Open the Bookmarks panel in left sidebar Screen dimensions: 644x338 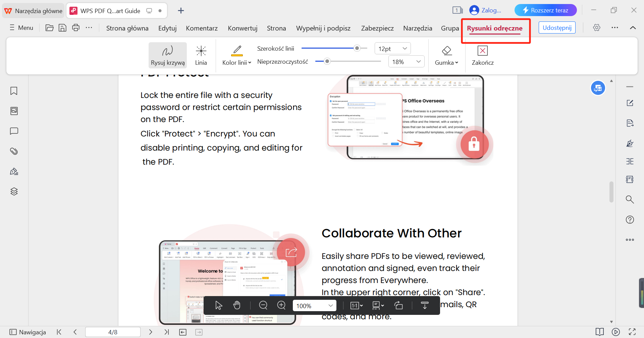click(14, 91)
